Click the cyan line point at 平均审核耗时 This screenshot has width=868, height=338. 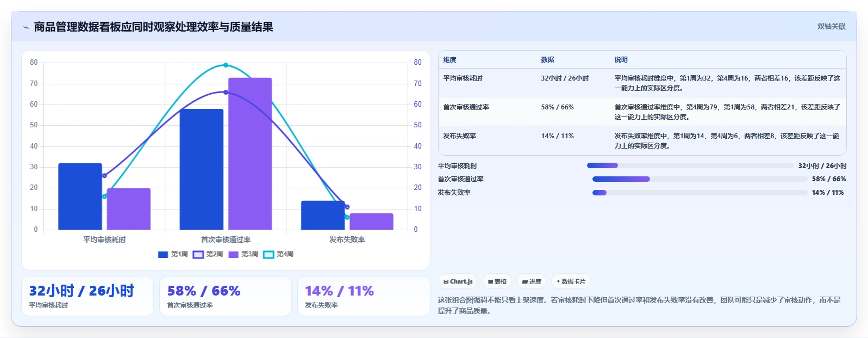(104, 196)
